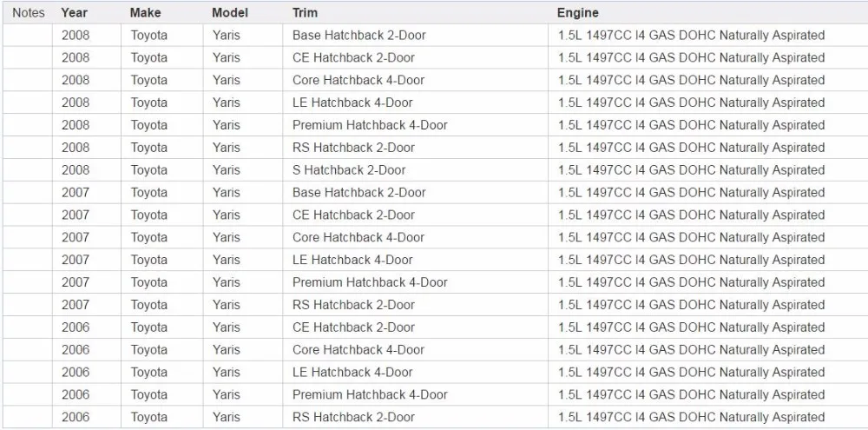Select 2006 CE Hatchback 2-Door trim cell
Viewport: 868px width, 430px height.
[x=353, y=327]
